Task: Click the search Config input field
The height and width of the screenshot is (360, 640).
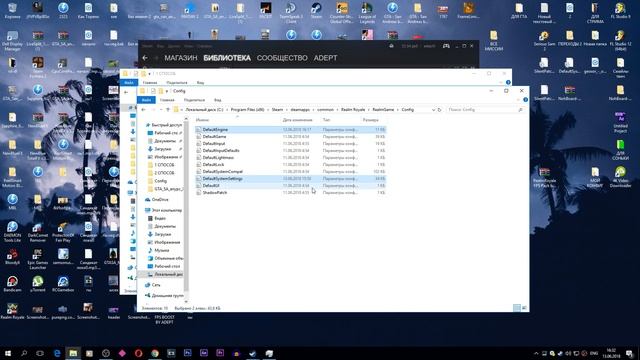Action: pyautogui.click(x=484, y=110)
